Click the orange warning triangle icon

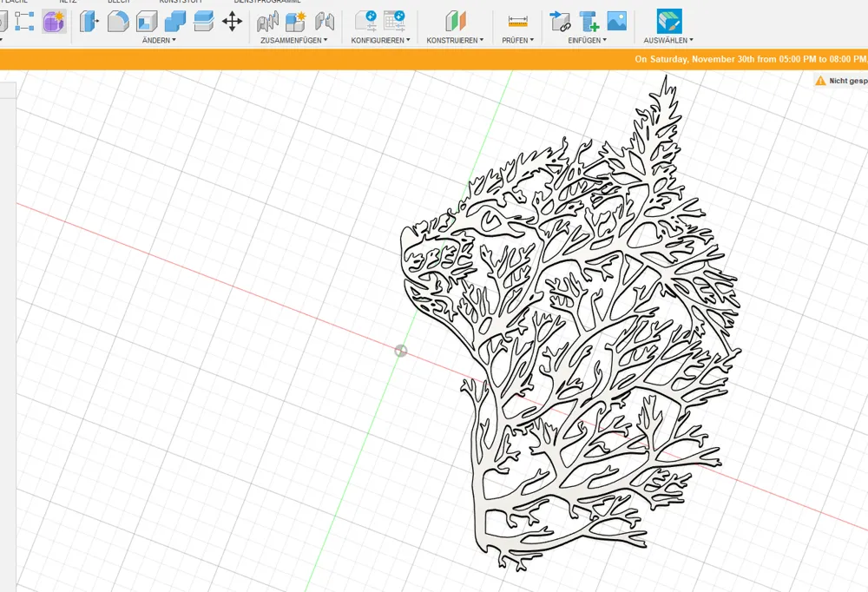coord(820,81)
